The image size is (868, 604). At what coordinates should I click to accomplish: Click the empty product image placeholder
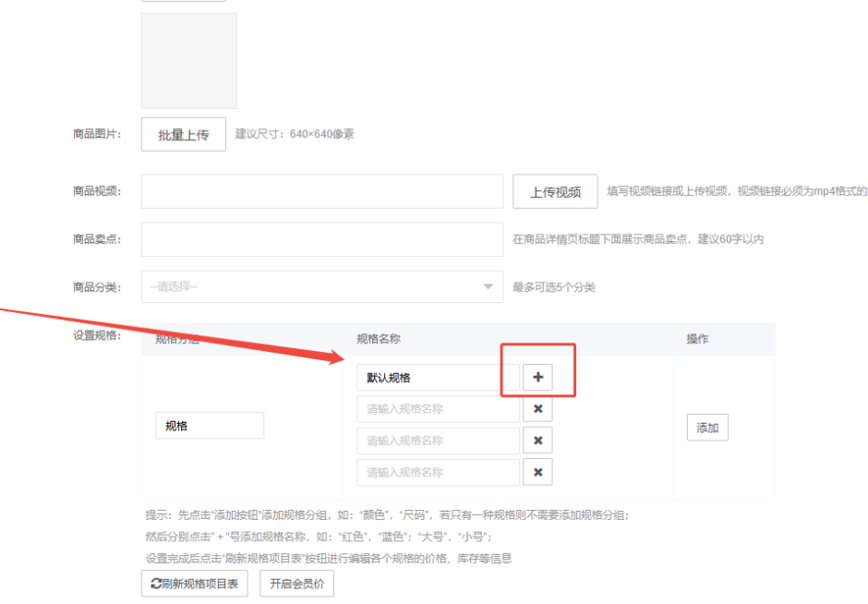coord(188,61)
